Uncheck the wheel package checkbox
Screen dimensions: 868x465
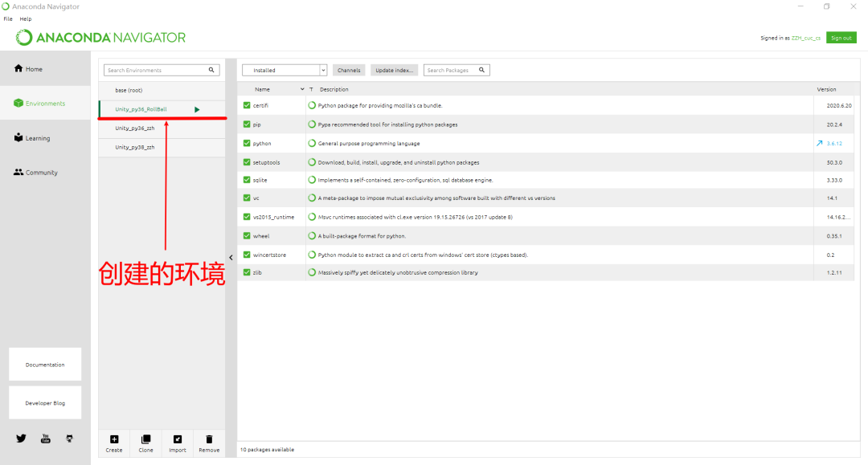pos(247,235)
